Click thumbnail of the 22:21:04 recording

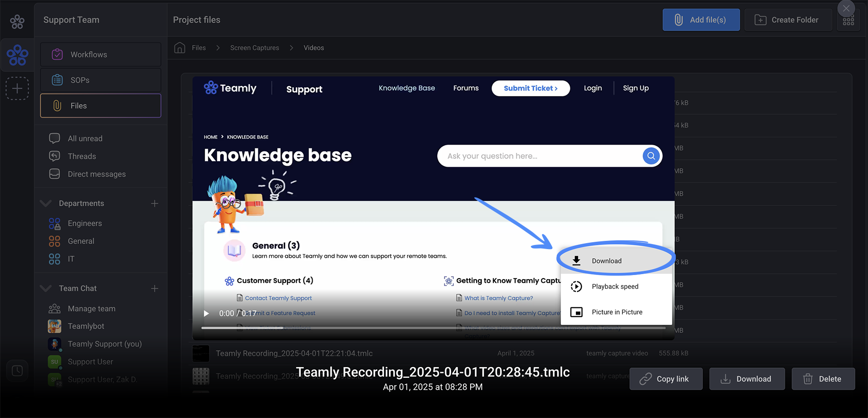pos(201,353)
